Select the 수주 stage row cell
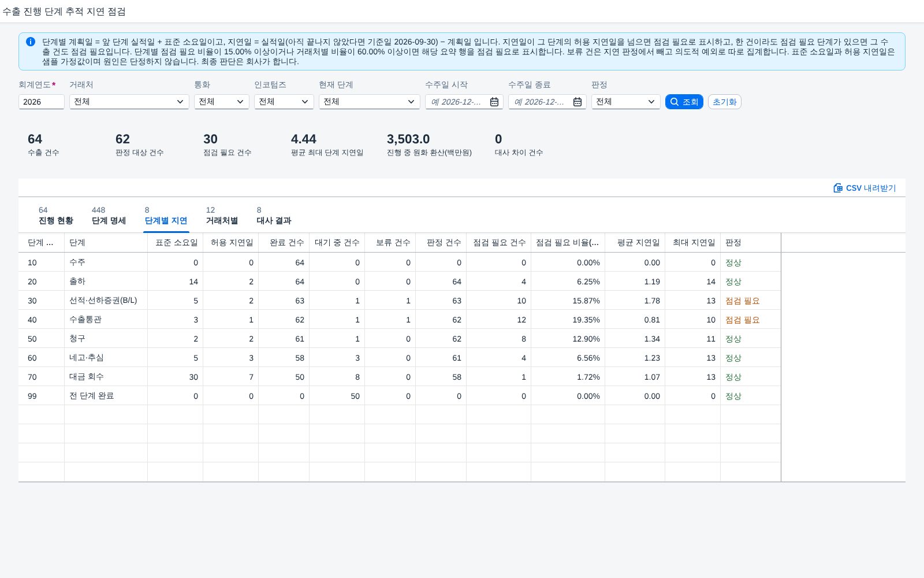Screen dimensions: 924x578 (x=106, y=262)
